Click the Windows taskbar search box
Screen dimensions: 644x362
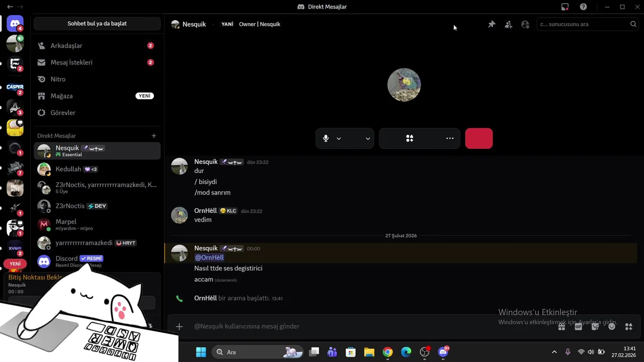(x=258, y=352)
